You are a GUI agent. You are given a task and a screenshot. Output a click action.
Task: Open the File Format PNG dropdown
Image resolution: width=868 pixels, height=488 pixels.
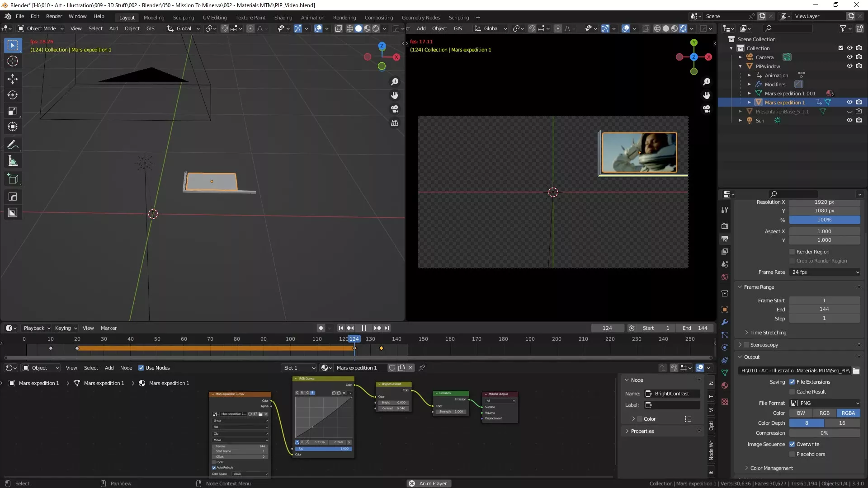pyautogui.click(x=825, y=403)
